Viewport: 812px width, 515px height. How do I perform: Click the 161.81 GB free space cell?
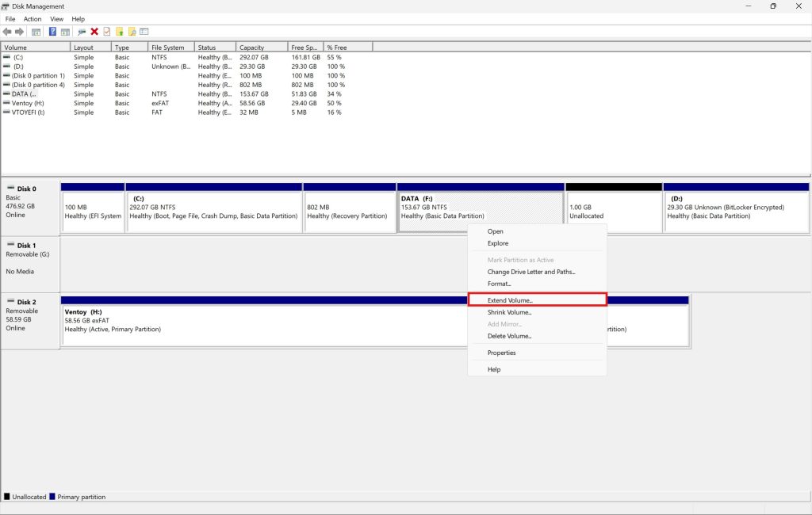coord(305,57)
